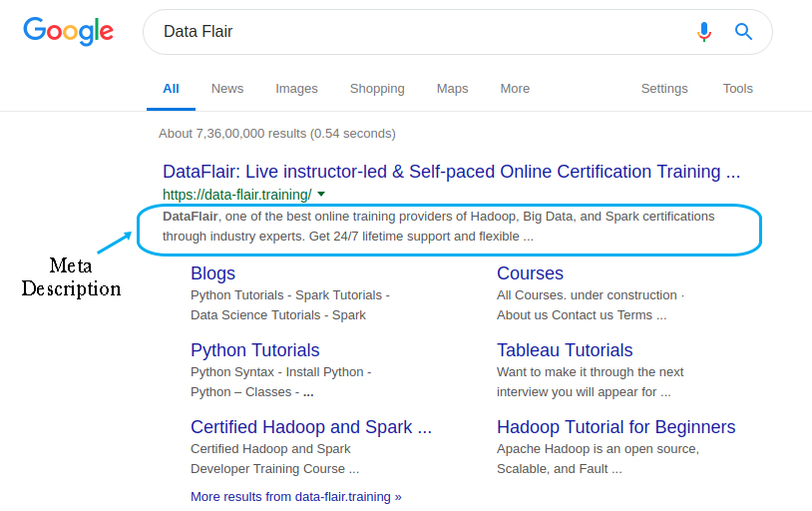Switch to the Images tab

point(296,89)
